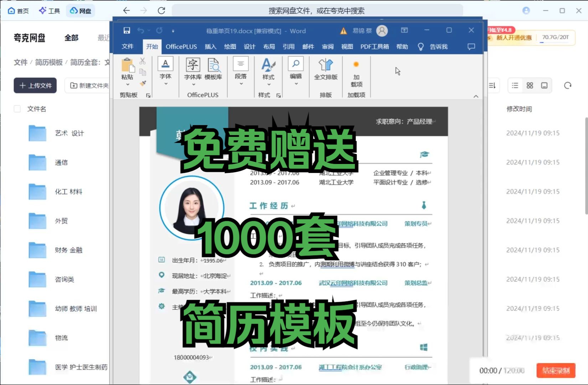Screen dimensions: 588x385
Task: Click the netdisk vertical scrollbar
Action: point(586,166)
